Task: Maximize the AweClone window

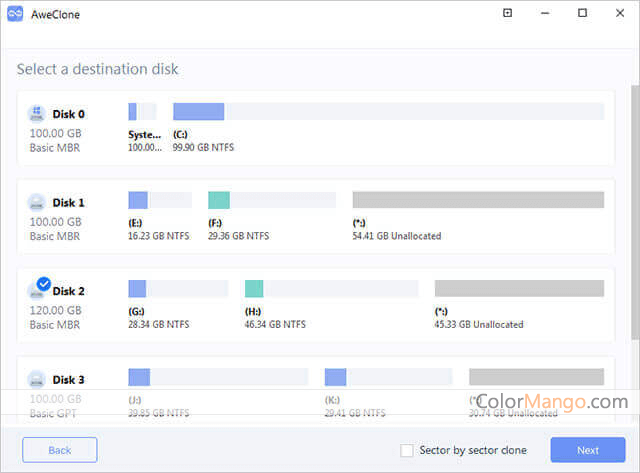Action: tap(583, 13)
